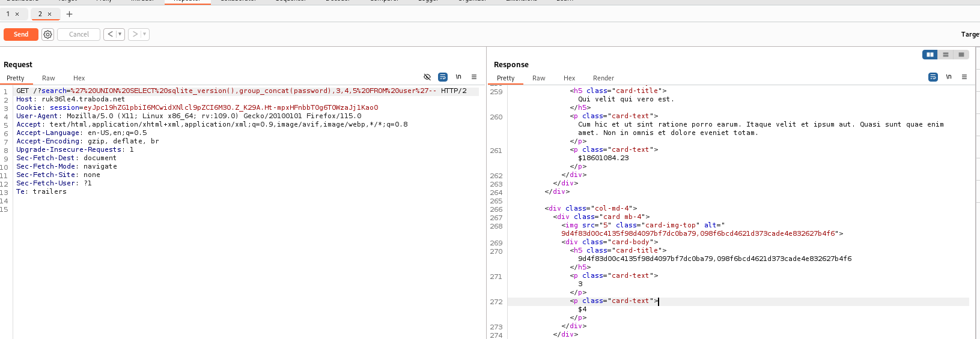The width and height of the screenshot is (980, 339).
Task: Open the forward history dropdown arrow
Action: tap(145, 34)
